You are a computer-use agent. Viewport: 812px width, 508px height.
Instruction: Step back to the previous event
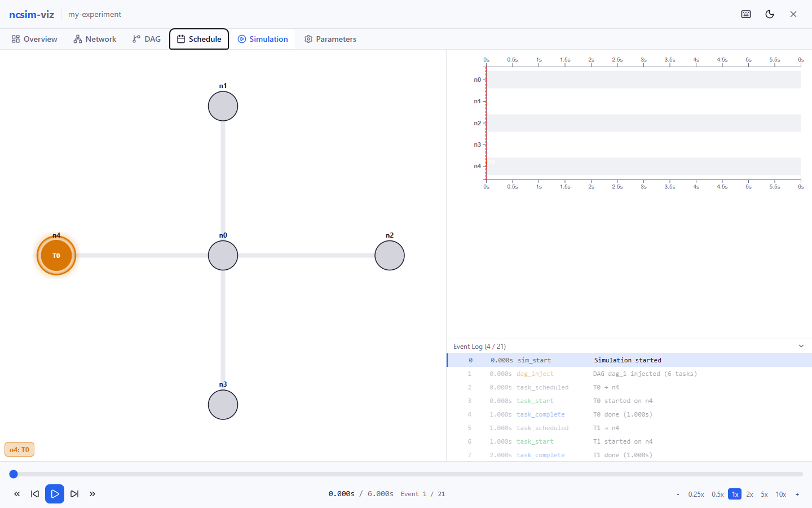pyautogui.click(x=35, y=494)
